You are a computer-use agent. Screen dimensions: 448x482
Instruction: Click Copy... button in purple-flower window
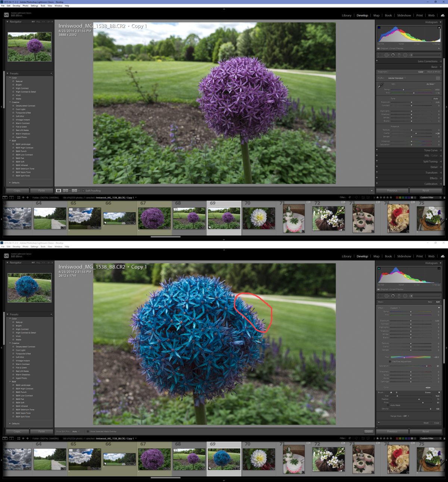pos(17,191)
